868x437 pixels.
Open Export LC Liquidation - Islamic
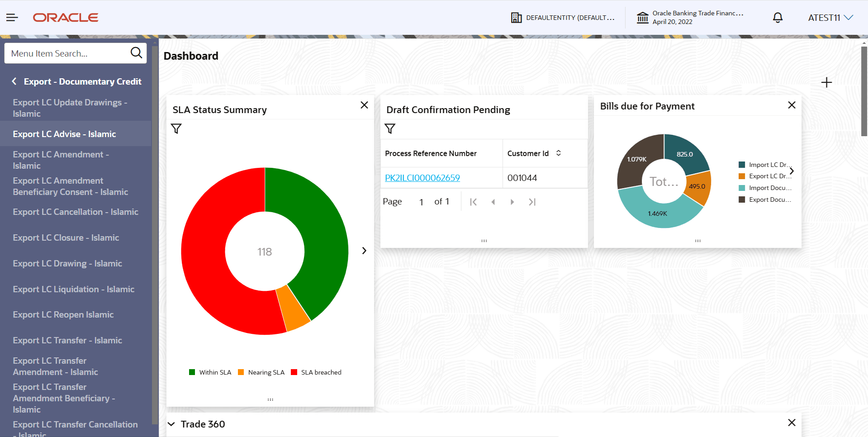pyautogui.click(x=76, y=289)
